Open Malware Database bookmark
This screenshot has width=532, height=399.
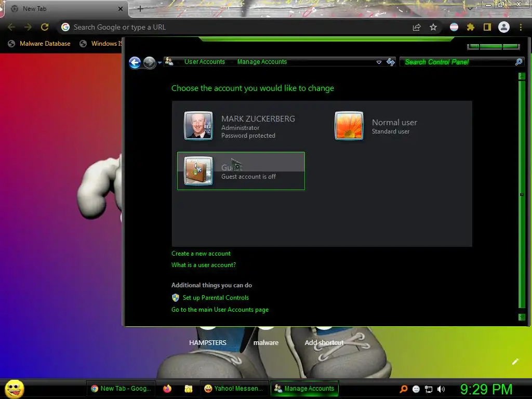coord(39,44)
